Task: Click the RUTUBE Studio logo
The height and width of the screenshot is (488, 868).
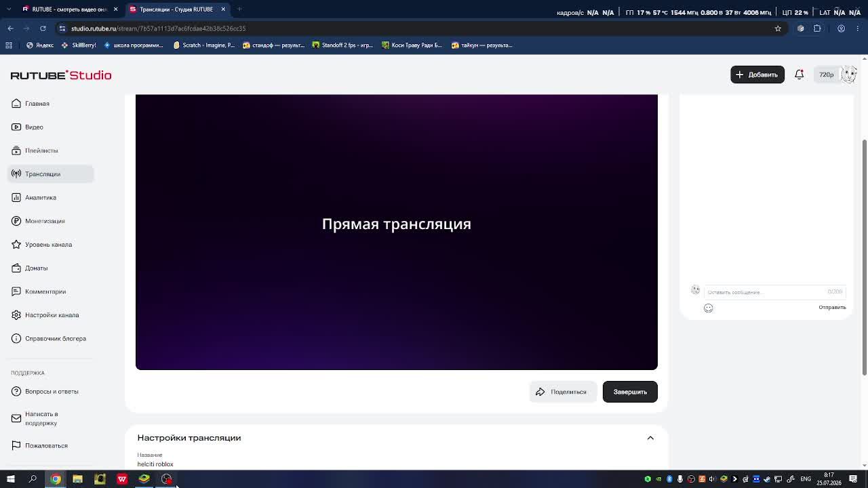Action: click(x=61, y=75)
